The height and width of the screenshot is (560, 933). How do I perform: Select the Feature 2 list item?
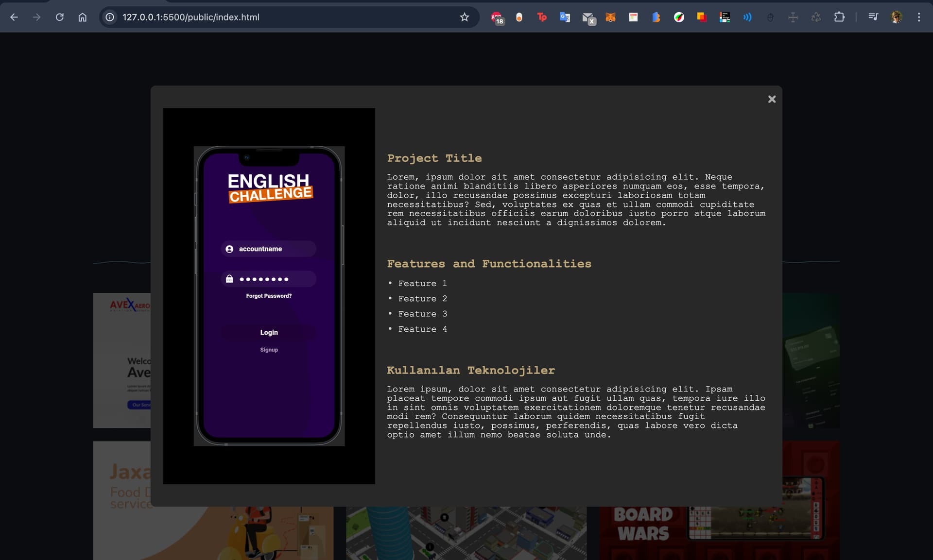[x=422, y=299]
